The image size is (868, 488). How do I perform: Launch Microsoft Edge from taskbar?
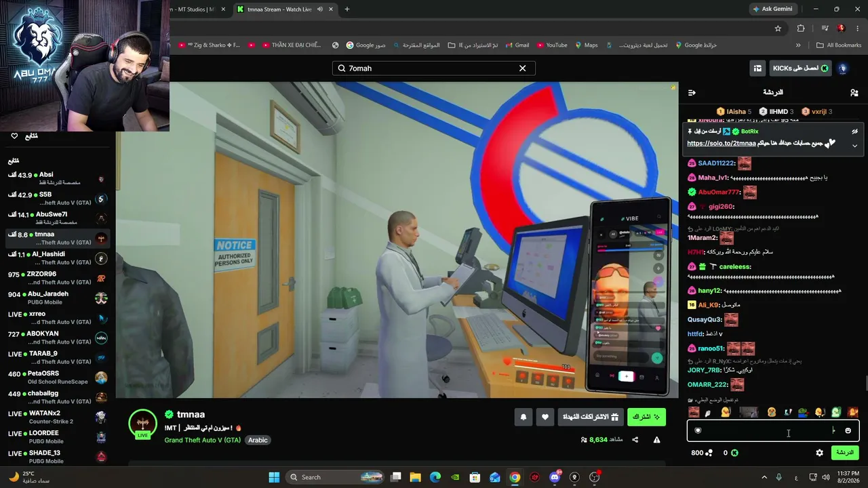[x=435, y=477]
